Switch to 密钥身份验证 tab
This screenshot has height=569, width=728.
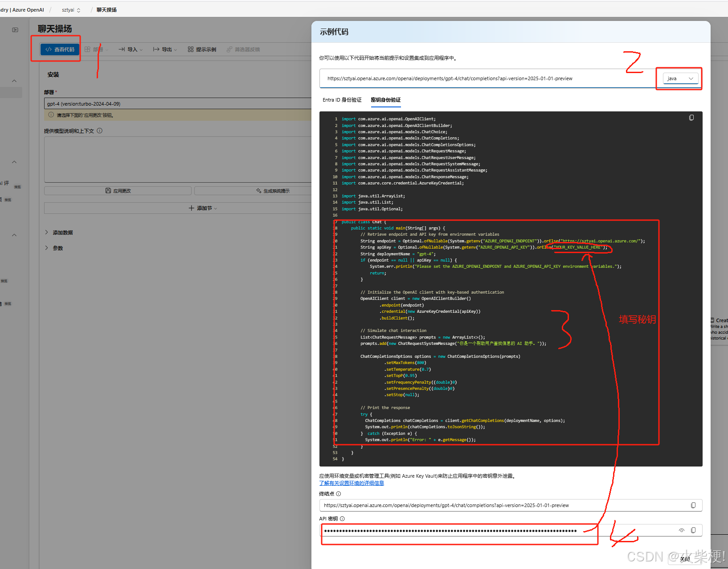pos(386,100)
